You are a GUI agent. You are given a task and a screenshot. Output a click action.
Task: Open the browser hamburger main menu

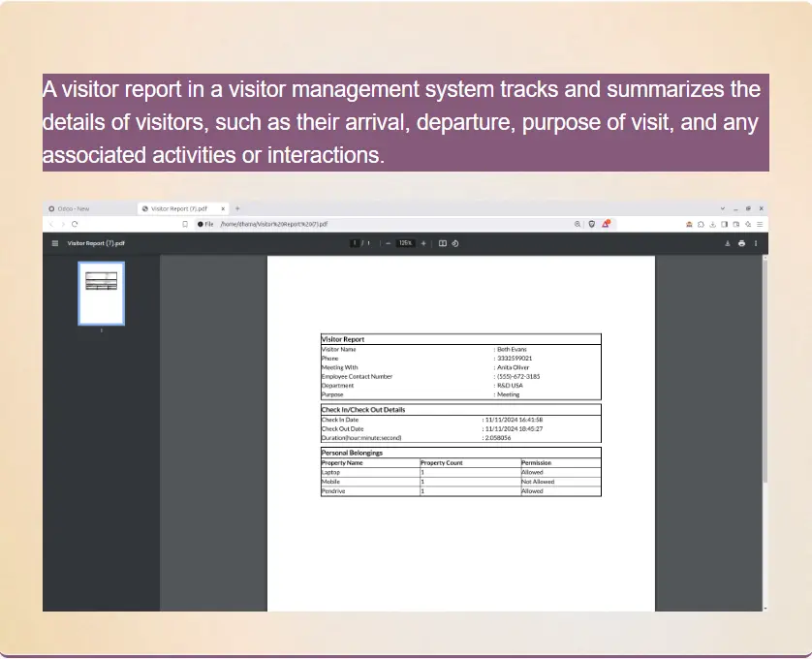[x=760, y=224]
